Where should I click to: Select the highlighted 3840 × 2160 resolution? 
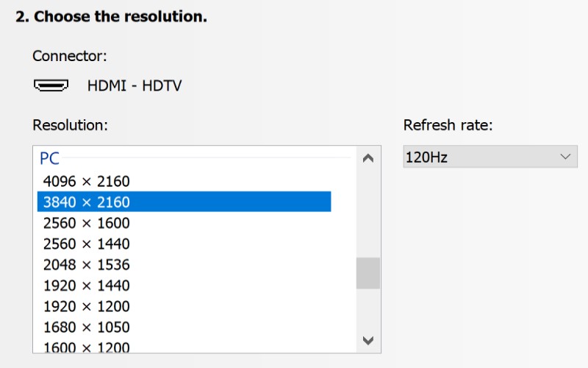86,202
